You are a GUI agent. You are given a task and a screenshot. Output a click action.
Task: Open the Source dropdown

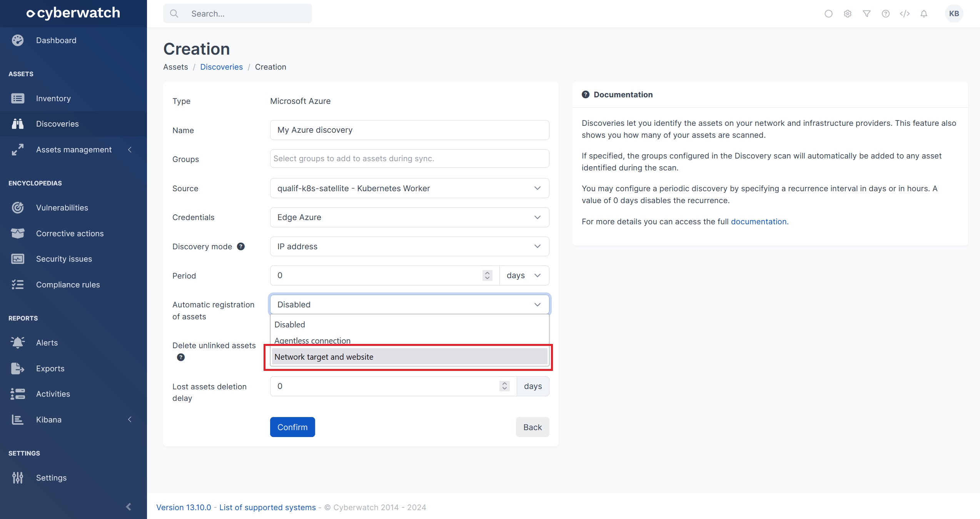tap(409, 189)
